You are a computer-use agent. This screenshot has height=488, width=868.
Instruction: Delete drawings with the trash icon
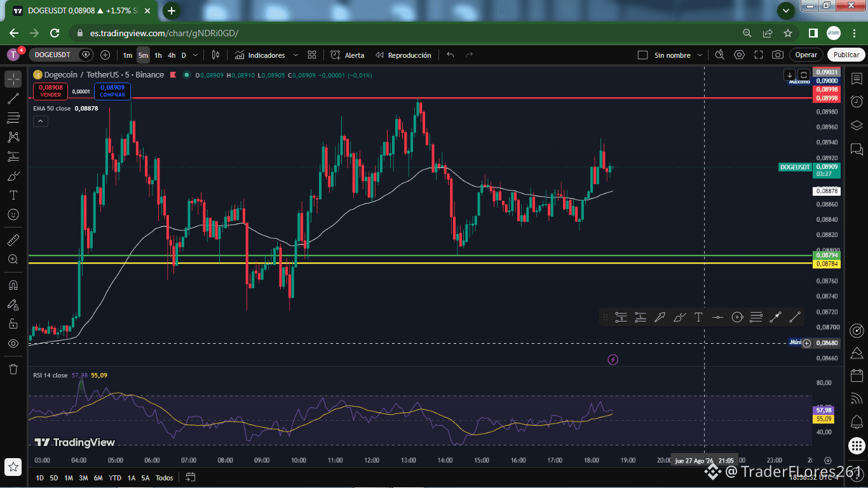(13, 369)
